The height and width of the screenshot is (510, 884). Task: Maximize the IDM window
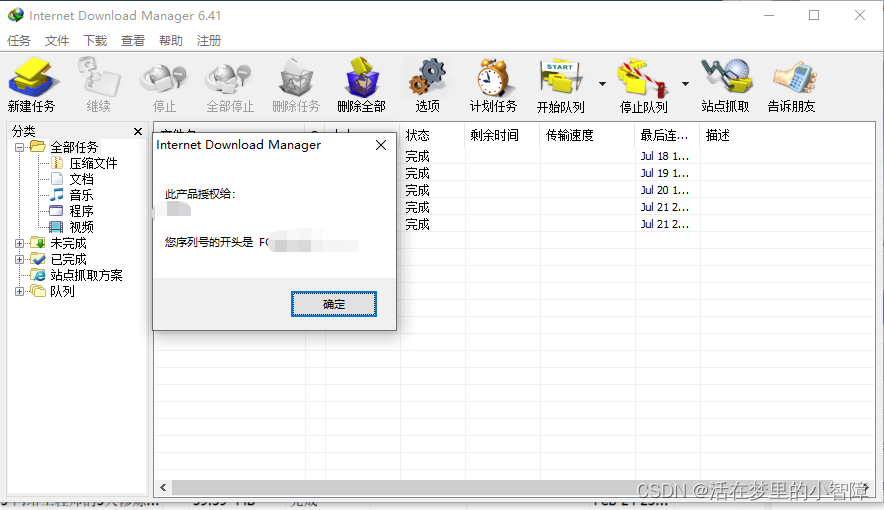pos(814,15)
